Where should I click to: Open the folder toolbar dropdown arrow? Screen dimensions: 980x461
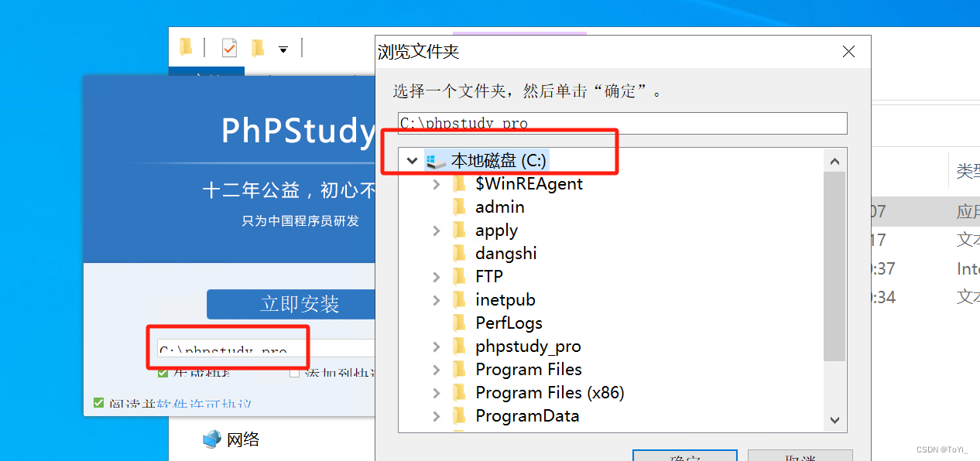coord(284,48)
